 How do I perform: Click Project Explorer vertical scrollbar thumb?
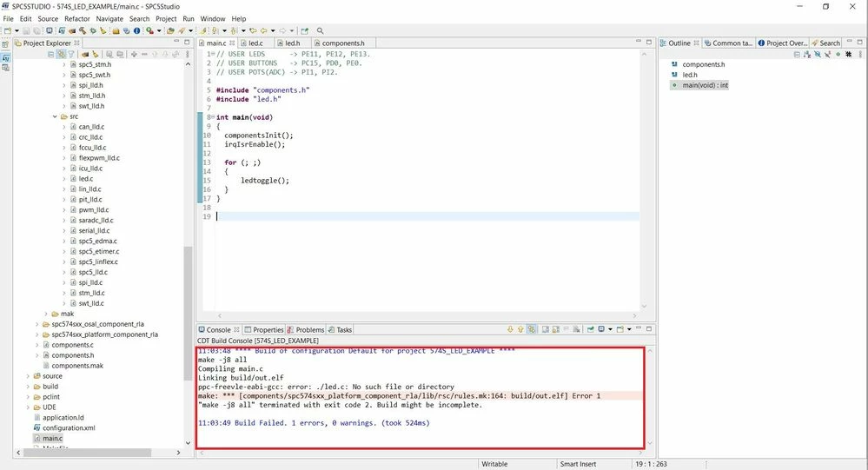[188, 313]
